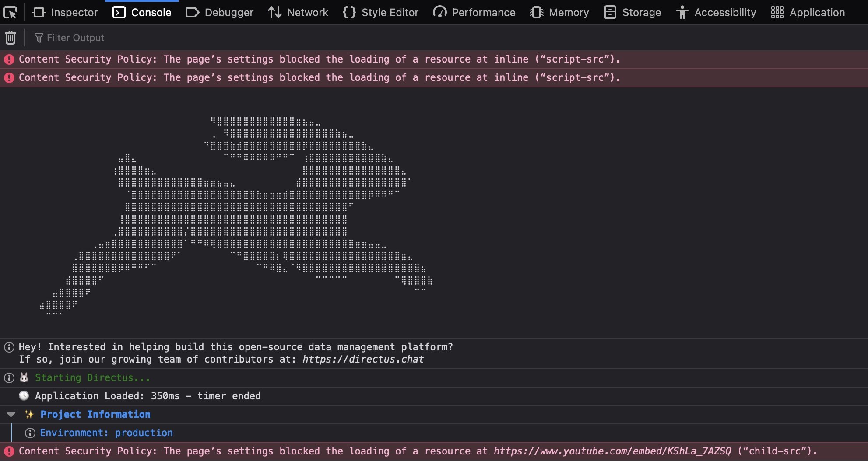
Task: Open the Application panel
Action: 808,12
